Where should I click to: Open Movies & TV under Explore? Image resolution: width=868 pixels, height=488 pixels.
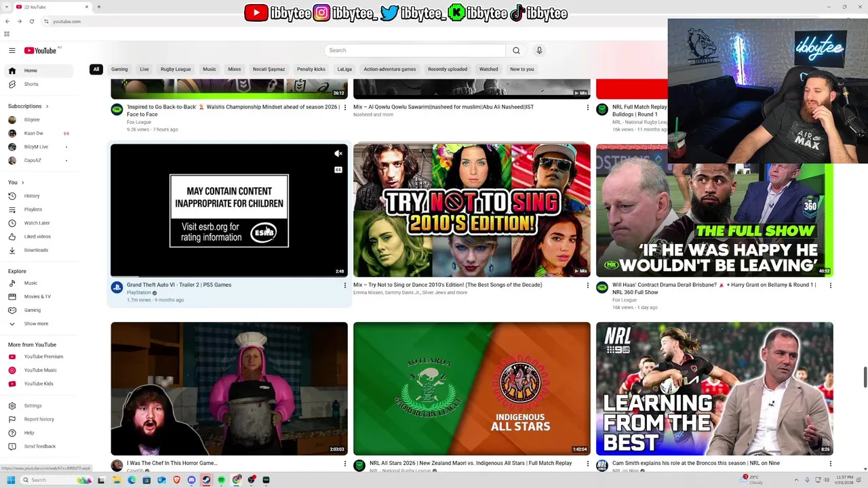[x=38, y=296]
